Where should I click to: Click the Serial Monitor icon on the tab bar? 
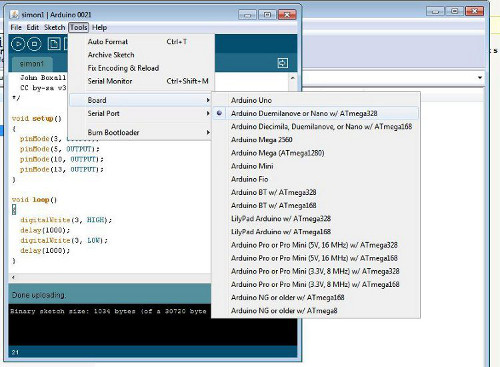click(283, 63)
